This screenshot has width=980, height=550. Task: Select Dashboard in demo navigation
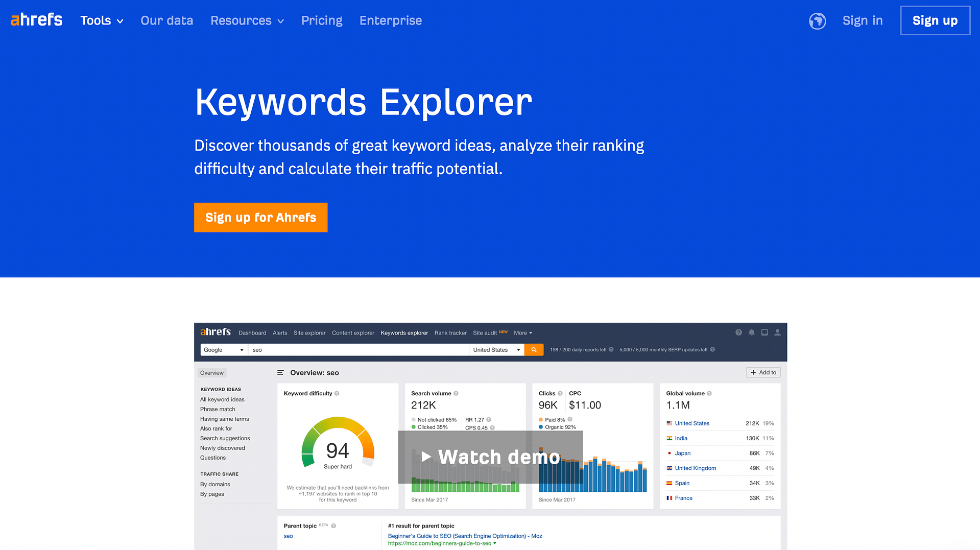(x=252, y=333)
